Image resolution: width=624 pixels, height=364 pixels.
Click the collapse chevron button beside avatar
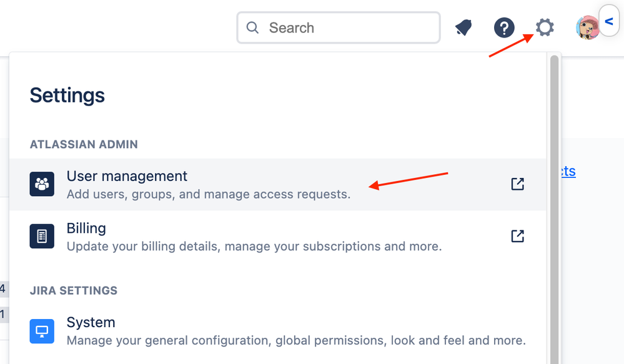coord(609,21)
